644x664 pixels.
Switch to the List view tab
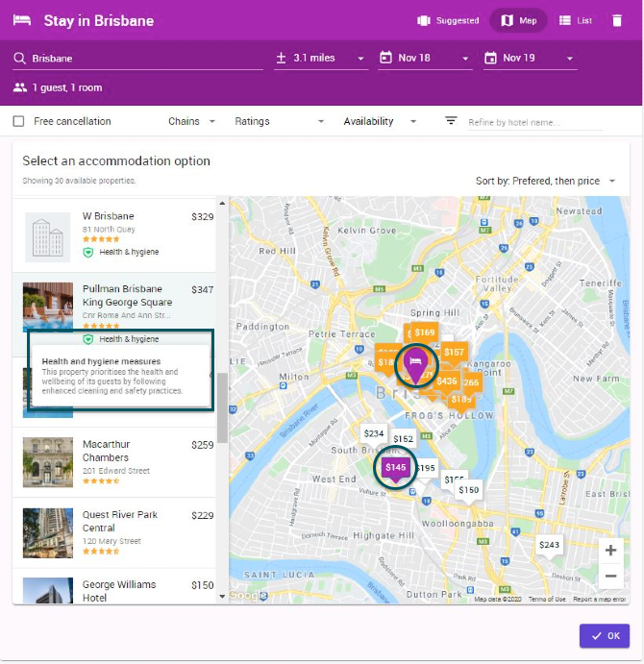point(576,20)
